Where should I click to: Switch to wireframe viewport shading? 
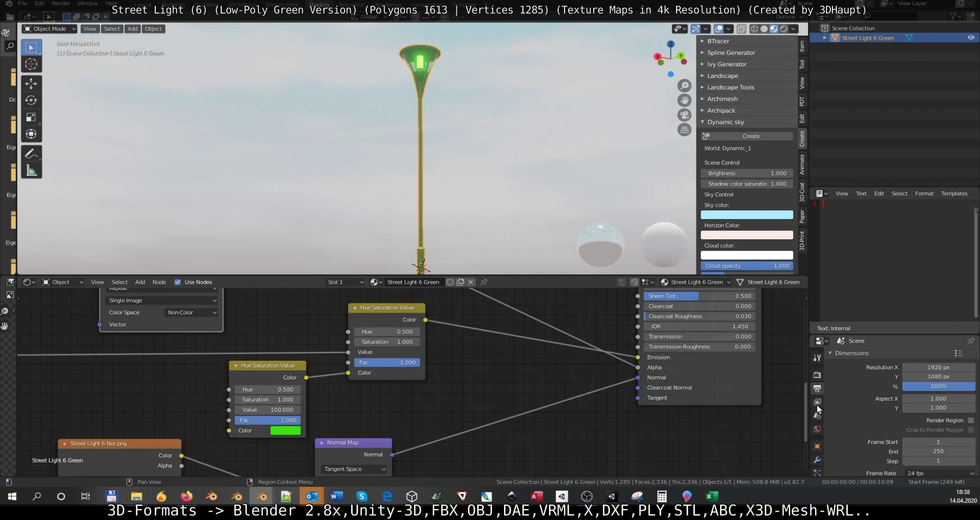tap(754, 29)
